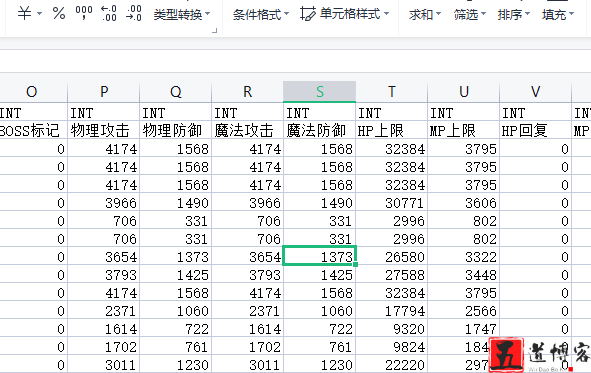Click the MP上限 header cell
This screenshot has width=591, height=373.
click(x=464, y=131)
